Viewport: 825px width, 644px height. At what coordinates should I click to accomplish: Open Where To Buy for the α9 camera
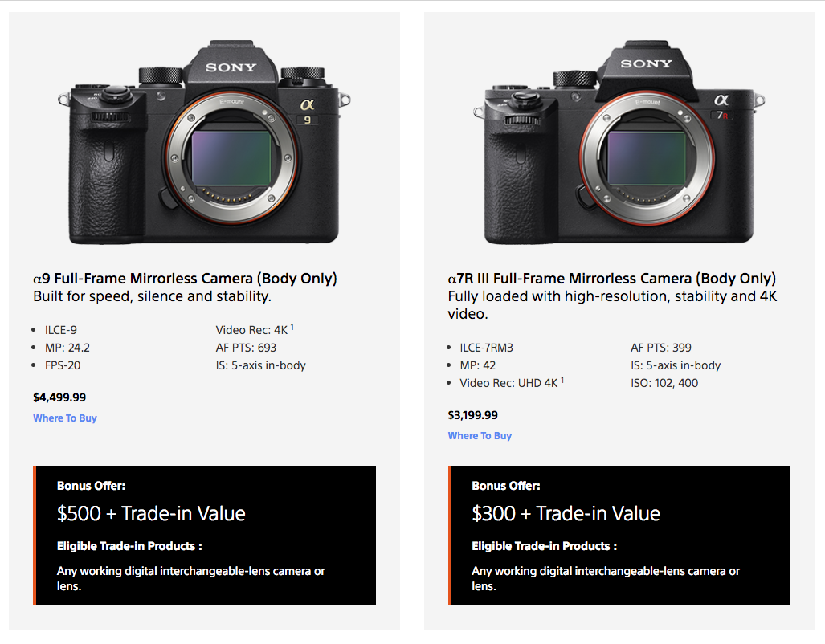click(x=64, y=418)
